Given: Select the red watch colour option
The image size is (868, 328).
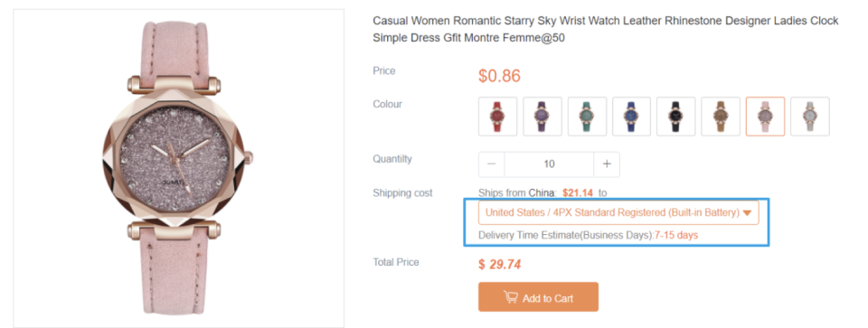Looking at the screenshot, I should [x=497, y=117].
